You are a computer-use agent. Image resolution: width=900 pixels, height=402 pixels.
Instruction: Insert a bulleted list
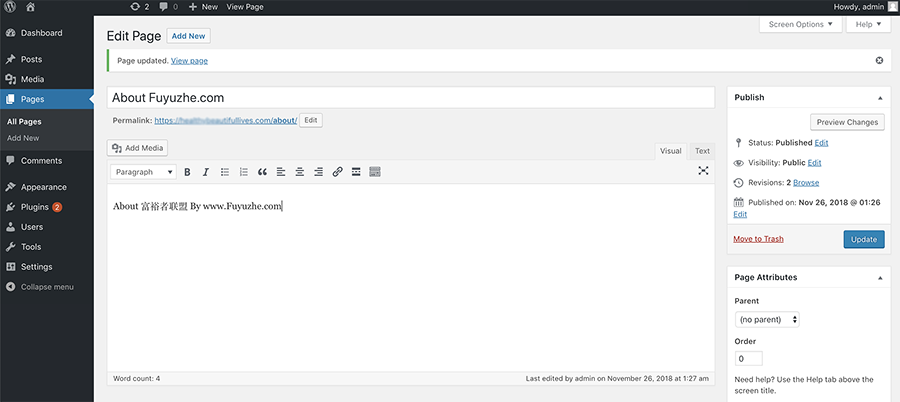click(225, 172)
